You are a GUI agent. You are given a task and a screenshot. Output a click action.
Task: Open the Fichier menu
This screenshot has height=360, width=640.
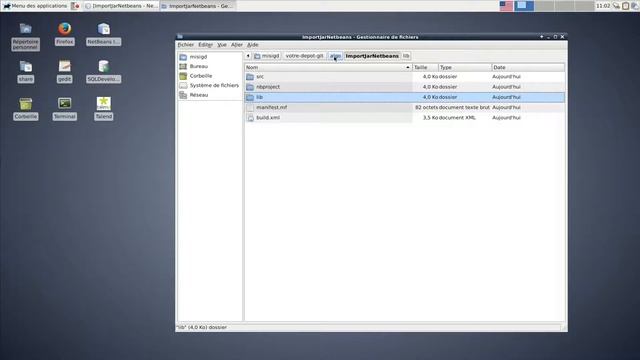click(186, 44)
